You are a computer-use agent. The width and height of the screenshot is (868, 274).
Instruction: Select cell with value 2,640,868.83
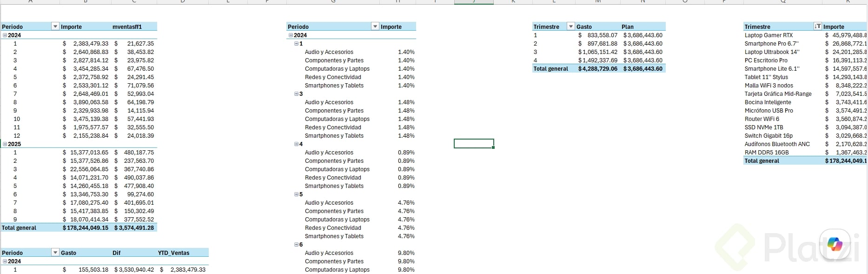tap(86, 52)
